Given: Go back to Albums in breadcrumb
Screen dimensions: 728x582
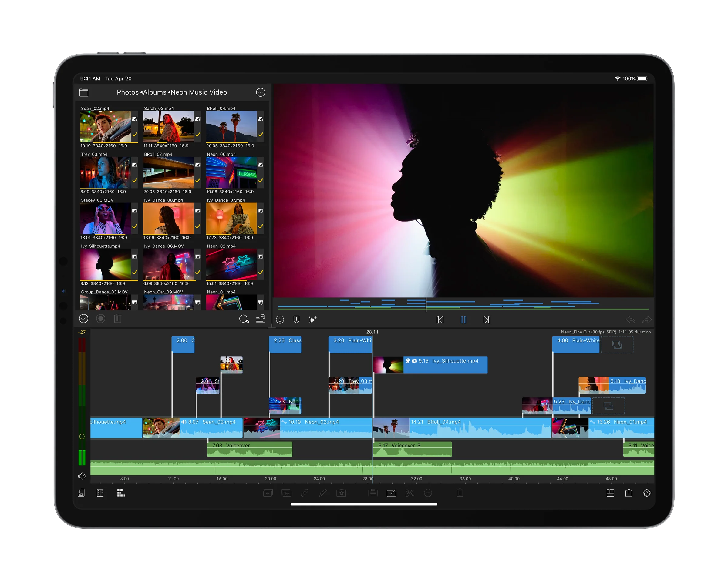Looking at the screenshot, I should coord(154,92).
